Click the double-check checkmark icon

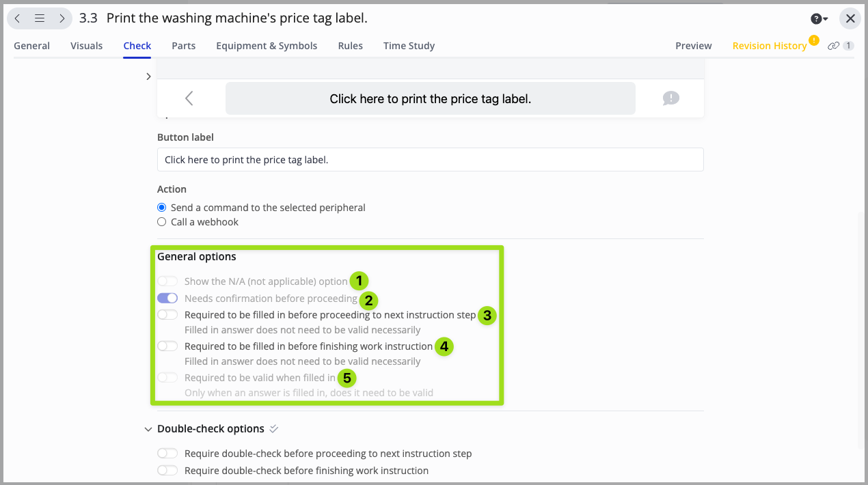pyautogui.click(x=274, y=429)
